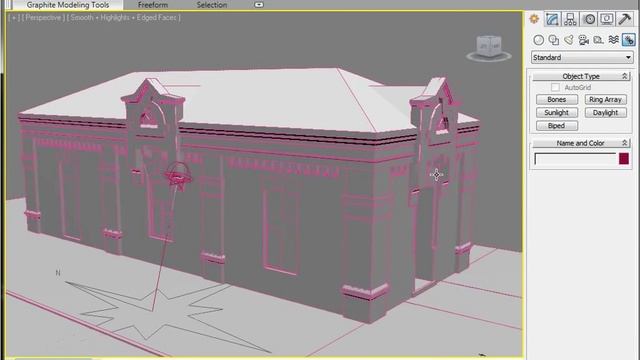640x360 pixels.
Task: Open the Display command panel tab
Action: 607,19
